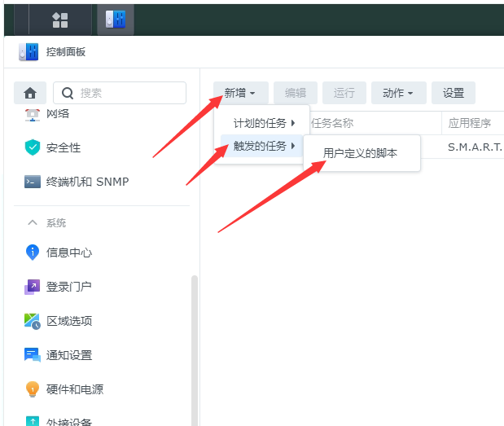Select the Control Panel taskbar icon
The image size is (504, 426).
pos(116,20)
